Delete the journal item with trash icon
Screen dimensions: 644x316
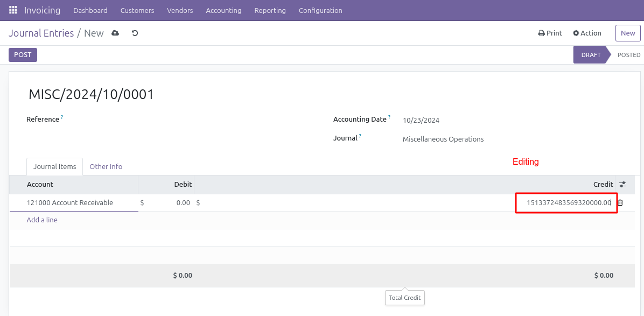(620, 203)
